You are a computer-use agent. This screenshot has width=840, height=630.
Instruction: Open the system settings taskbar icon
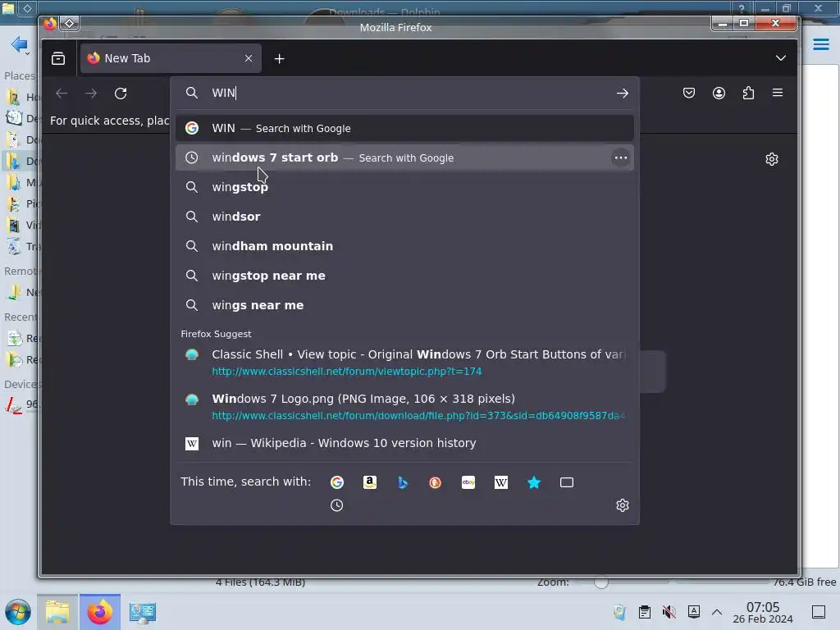(x=143, y=612)
